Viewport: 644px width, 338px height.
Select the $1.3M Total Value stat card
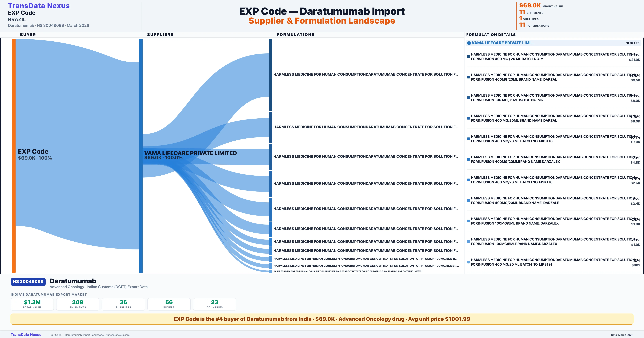click(x=32, y=304)
